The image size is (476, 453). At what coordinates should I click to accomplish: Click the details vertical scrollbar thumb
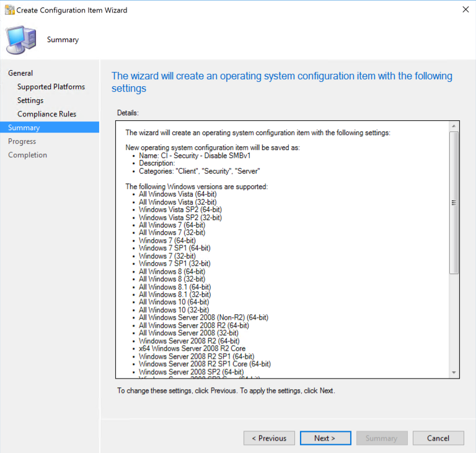pyautogui.click(x=454, y=203)
